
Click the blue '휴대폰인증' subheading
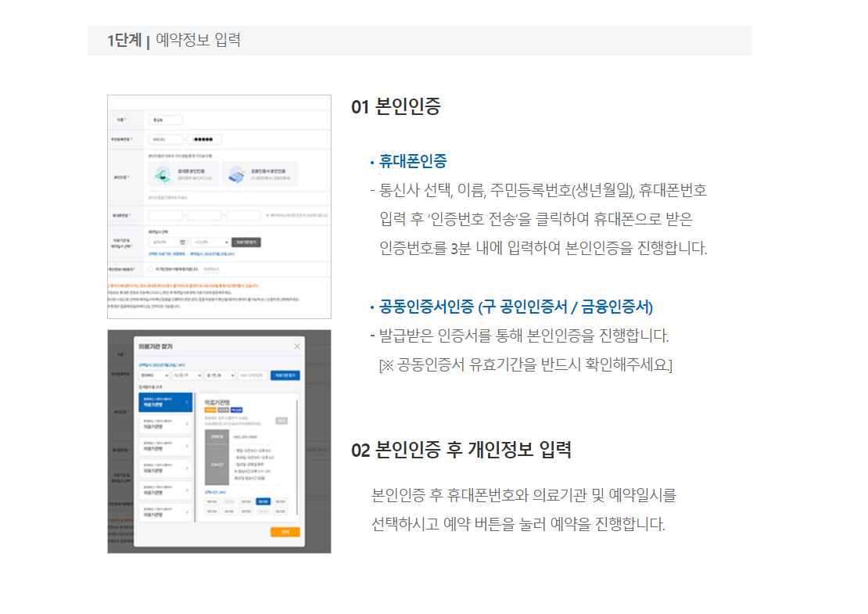coord(412,161)
